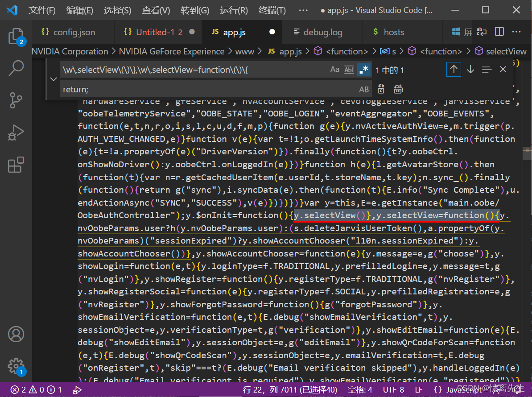Screen dimensions: 532x397
Task: Open the Extensions view
Action: pos(16,165)
